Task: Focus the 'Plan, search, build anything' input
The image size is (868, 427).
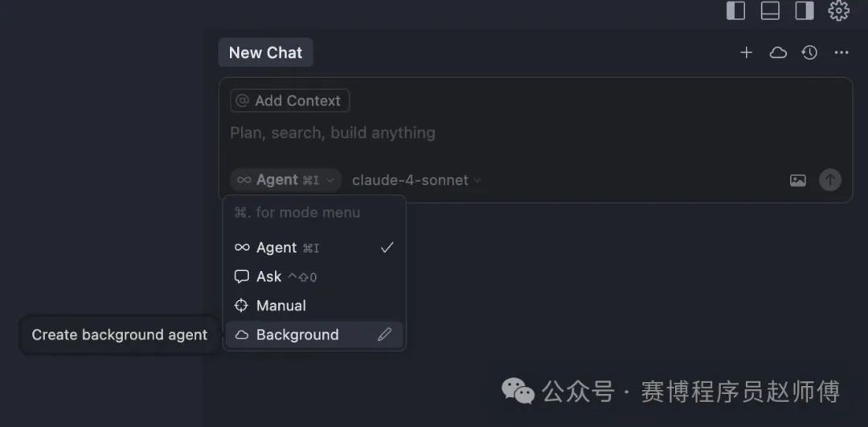Action: click(x=534, y=133)
